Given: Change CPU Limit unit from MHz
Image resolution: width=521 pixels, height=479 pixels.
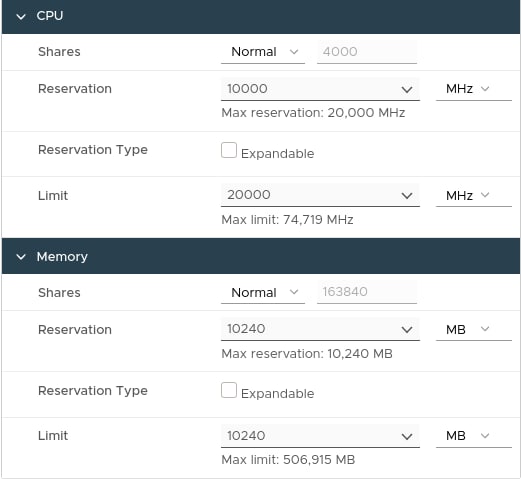Looking at the screenshot, I should [474, 195].
